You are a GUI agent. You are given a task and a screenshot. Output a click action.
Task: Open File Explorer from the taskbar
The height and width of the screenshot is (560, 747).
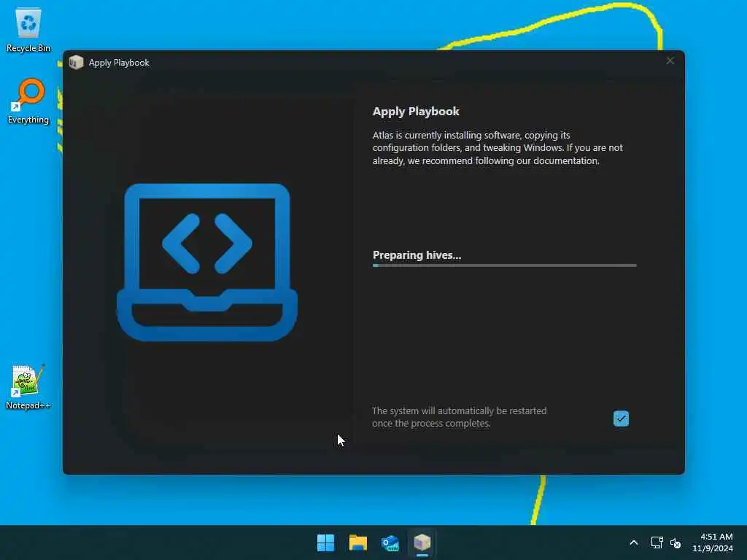click(x=357, y=542)
